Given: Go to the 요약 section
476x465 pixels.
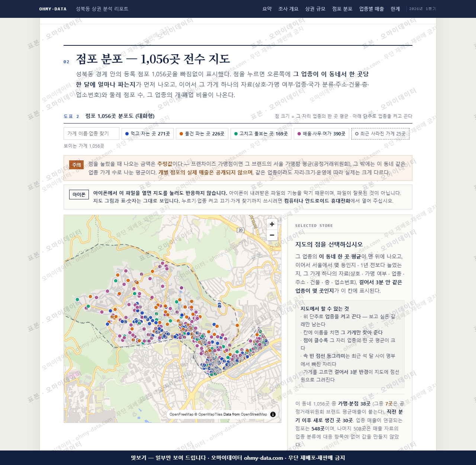Looking at the screenshot, I should point(267,9).
